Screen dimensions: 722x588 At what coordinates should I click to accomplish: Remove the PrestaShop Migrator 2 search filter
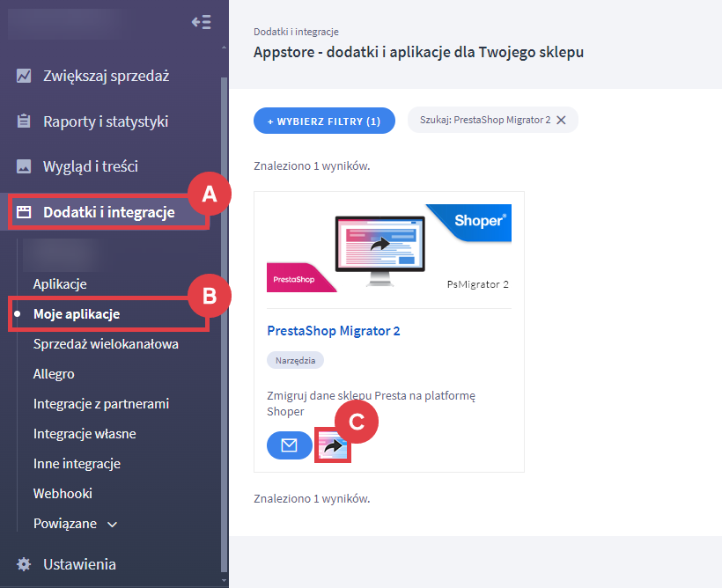tap(561, 121)
